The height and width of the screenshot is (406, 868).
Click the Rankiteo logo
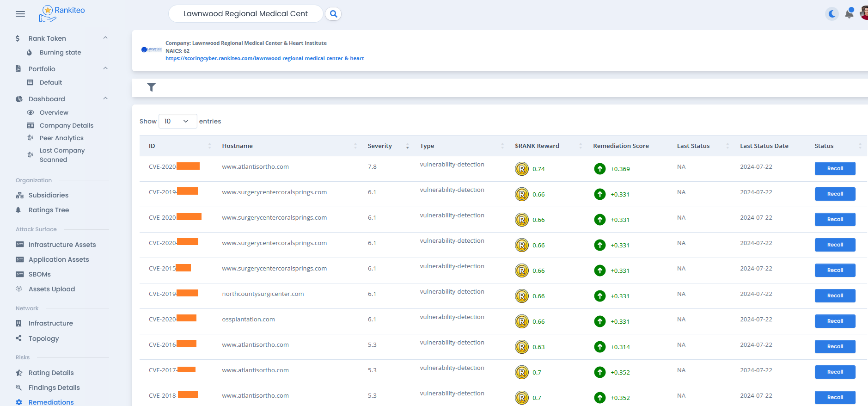[62, 13]
